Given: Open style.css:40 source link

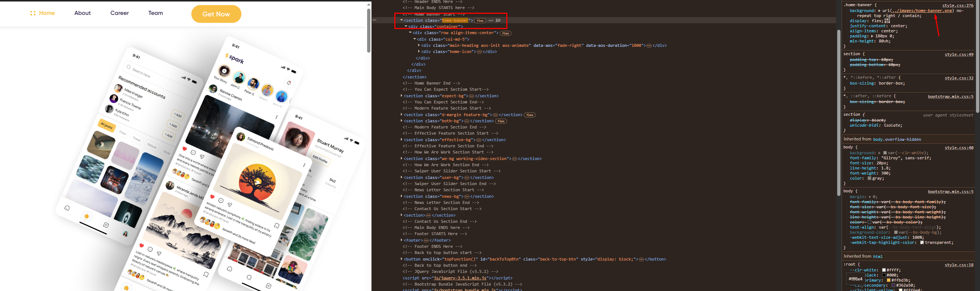Looking at the screenshot, I should point(959,148).
